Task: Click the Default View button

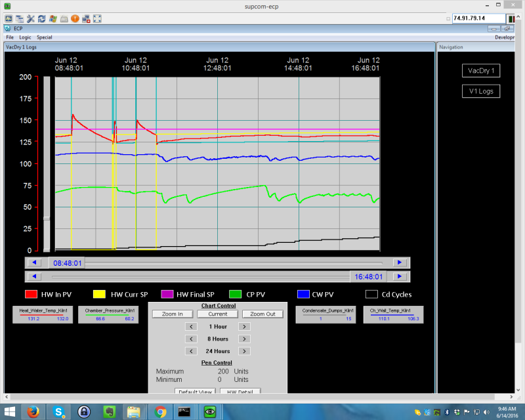Action: pyautogui.click(x=195, y=391)
